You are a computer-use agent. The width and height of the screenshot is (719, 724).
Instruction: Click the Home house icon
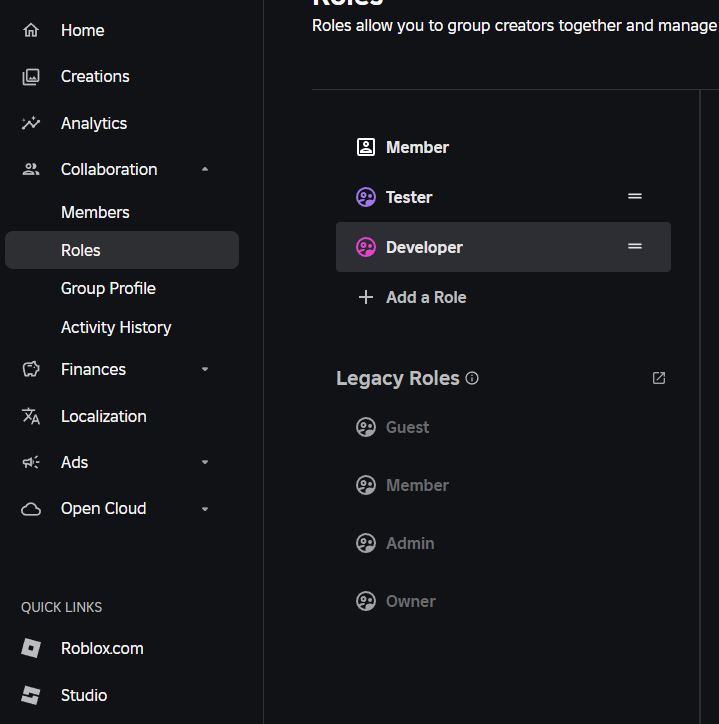pos(31,30)
